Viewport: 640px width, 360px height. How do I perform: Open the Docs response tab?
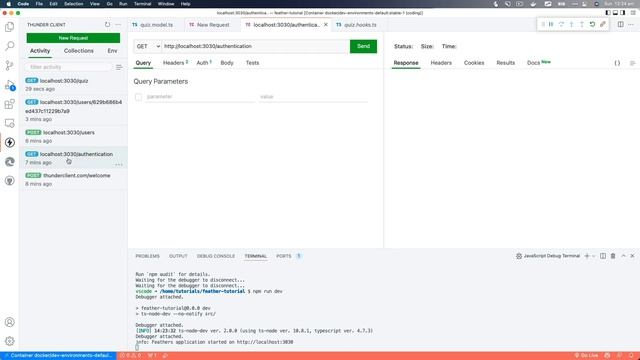[x=538, y=63]
